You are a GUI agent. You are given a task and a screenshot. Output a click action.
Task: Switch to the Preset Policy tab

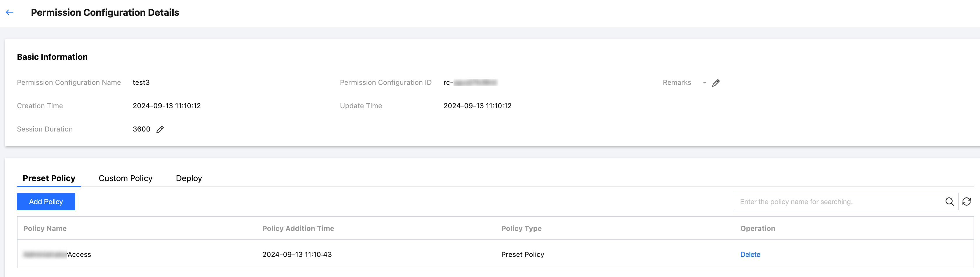pyautogui.click(x=49, y=178)
